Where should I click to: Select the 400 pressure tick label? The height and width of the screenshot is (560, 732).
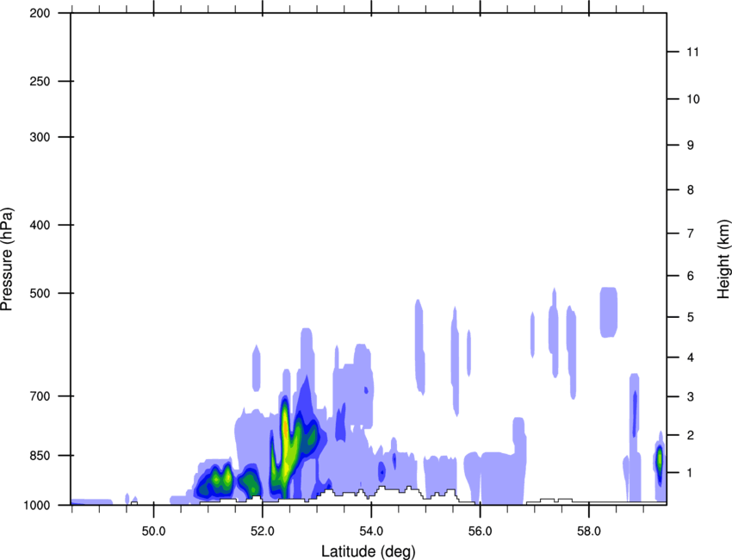click(40, 225)
